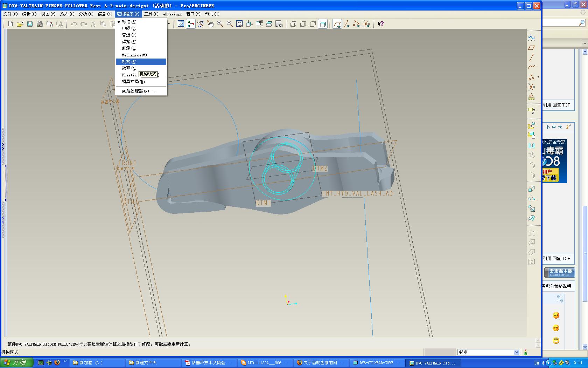Viewport: 588px width, 368px height.
Task: Print the model using the printer icon
Action: [40, 24]
